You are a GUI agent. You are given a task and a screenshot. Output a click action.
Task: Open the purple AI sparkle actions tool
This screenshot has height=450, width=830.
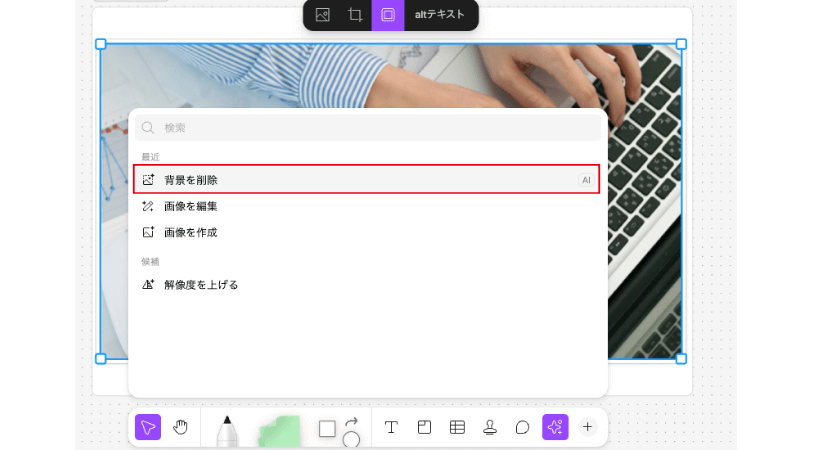(x=555, y=427)
